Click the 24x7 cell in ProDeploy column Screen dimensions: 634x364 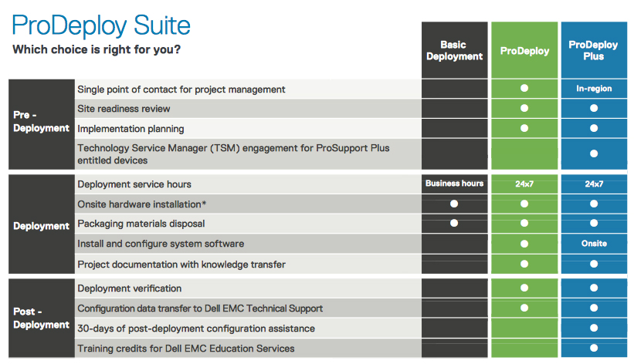[x=524, y=184]
